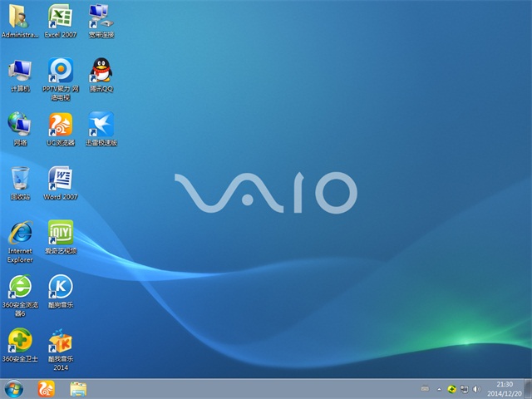This screenshot has width=532, height=399.
Task: Open the iQIYI video (爱奇艺视频) shortcut
Action: [x=60, y=234]
